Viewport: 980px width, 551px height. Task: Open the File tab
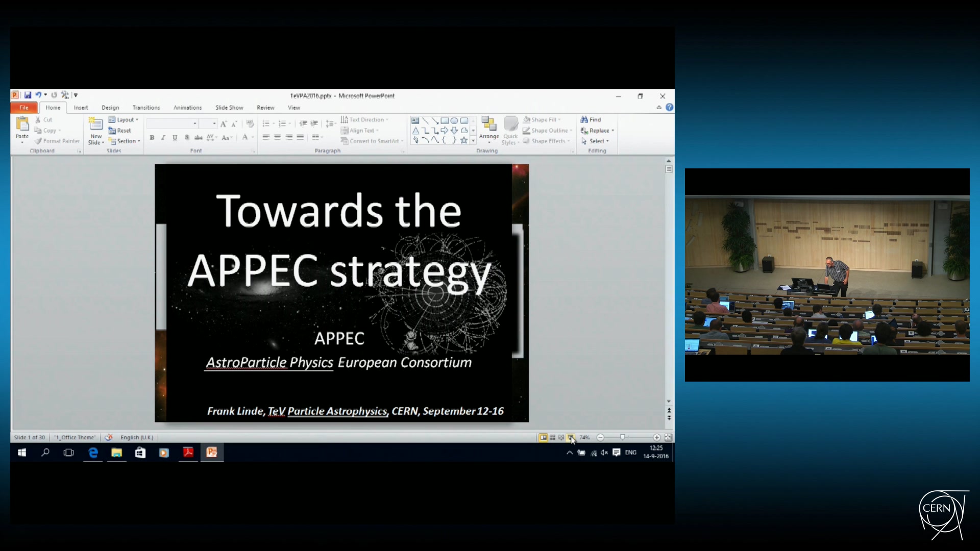pyautogui.click(x=24, y=108)
